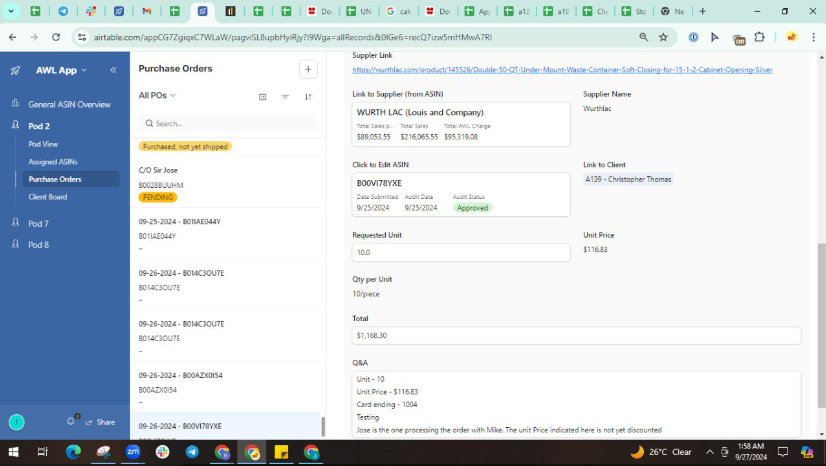Go to Assigned ASINs
This screenshot has width=826, height=466.
pyautogui.click(x=53, y=162)
